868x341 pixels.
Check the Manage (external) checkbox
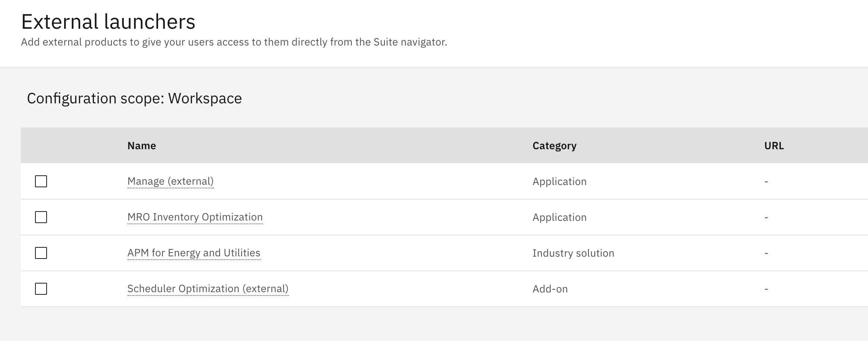(x=41, y=182)
